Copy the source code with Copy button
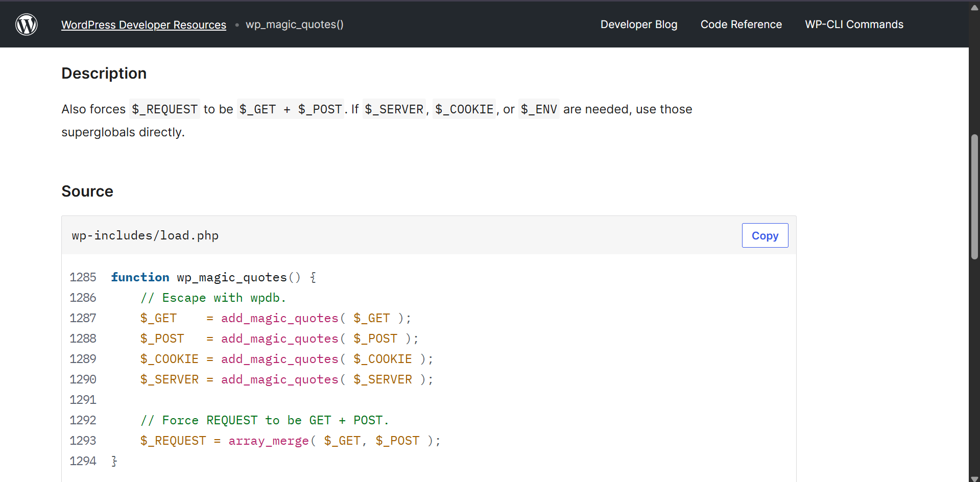 [x=765, y=235]
